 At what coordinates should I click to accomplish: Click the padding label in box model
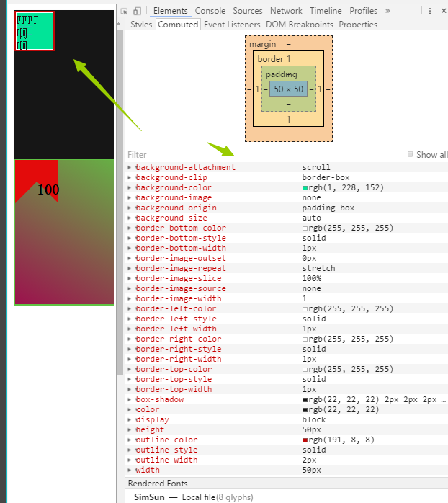[281, 74]
